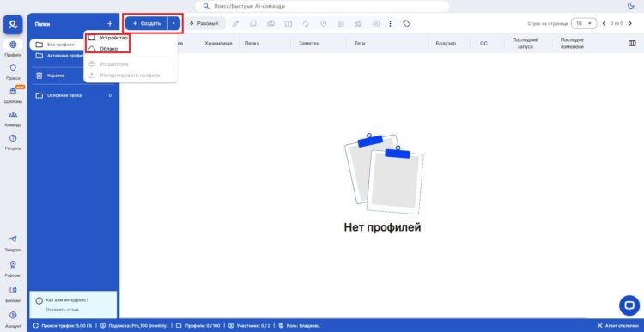644x332 pixels.
Task: Click Оставить отзыв feedback link
Action: (62, 310)
